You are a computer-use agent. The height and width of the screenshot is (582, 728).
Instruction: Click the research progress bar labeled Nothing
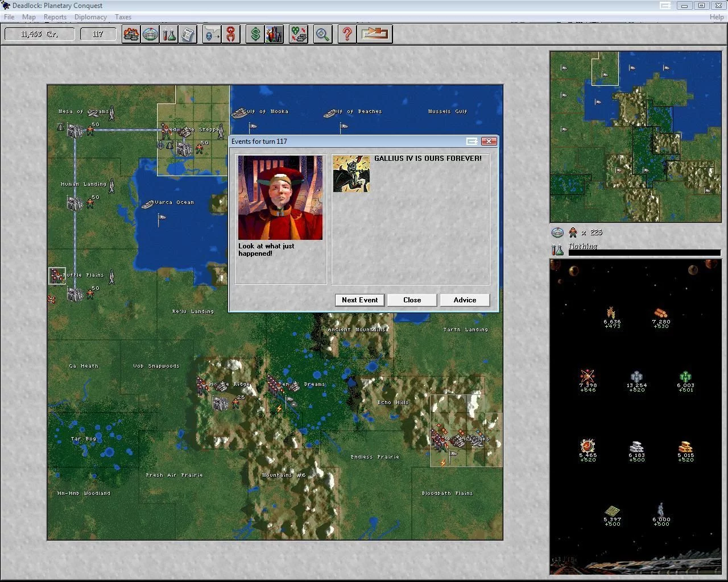pyautogui.click(x=644, y=252)
